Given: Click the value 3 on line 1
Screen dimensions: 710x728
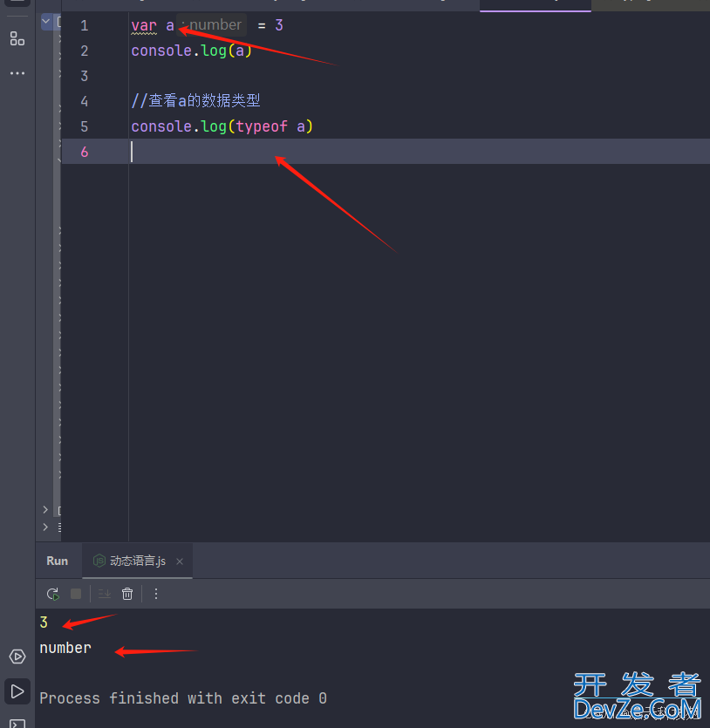Looking at the screenshot, I should [278, 25].
